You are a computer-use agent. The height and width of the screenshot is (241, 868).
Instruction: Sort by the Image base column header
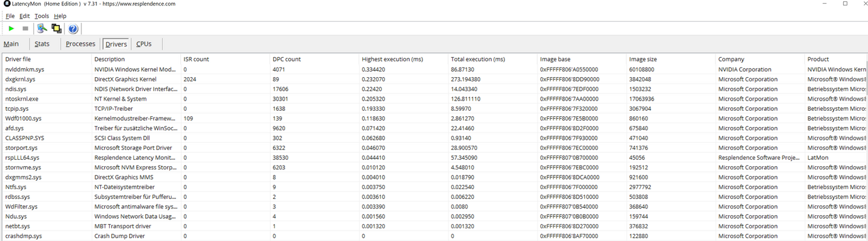click(582, 59)
